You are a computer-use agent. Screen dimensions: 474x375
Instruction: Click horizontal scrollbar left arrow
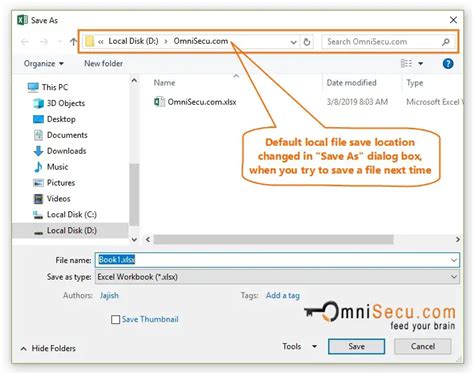coord(148,239)
